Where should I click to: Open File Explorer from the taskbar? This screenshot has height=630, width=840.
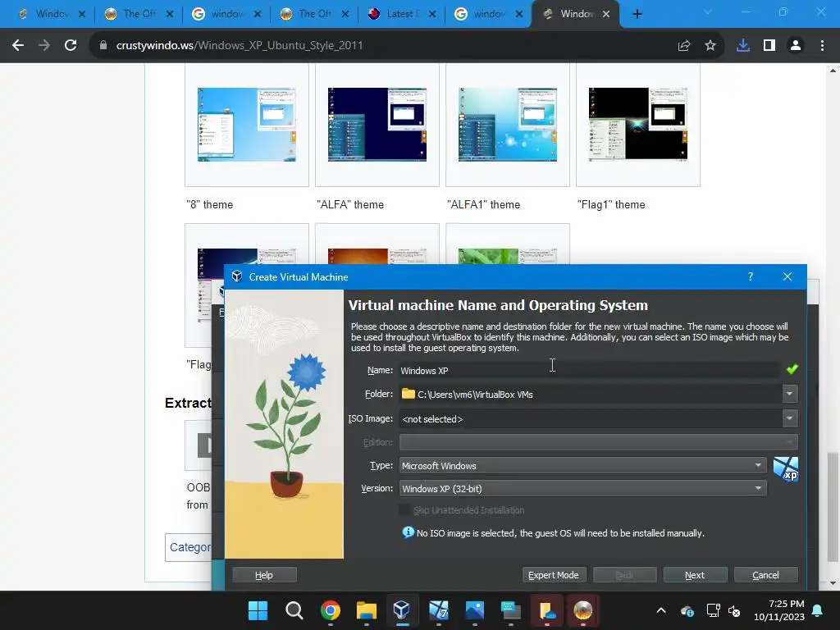367,610
